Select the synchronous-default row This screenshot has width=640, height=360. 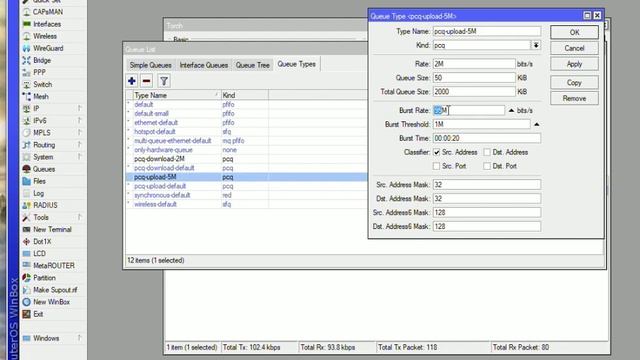tap(247, 195)
